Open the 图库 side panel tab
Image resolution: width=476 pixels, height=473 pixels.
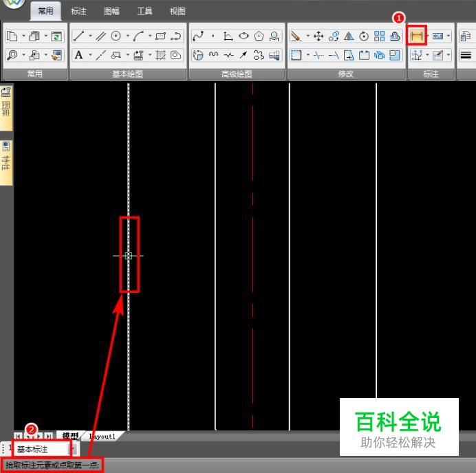coord(6,108)
